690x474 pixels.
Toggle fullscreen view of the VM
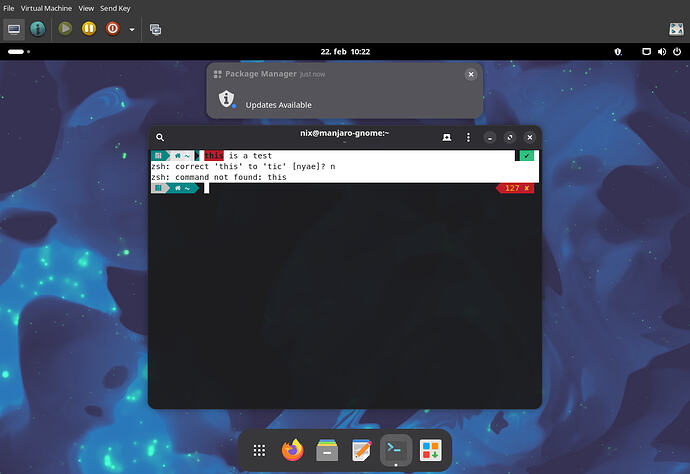675,29
